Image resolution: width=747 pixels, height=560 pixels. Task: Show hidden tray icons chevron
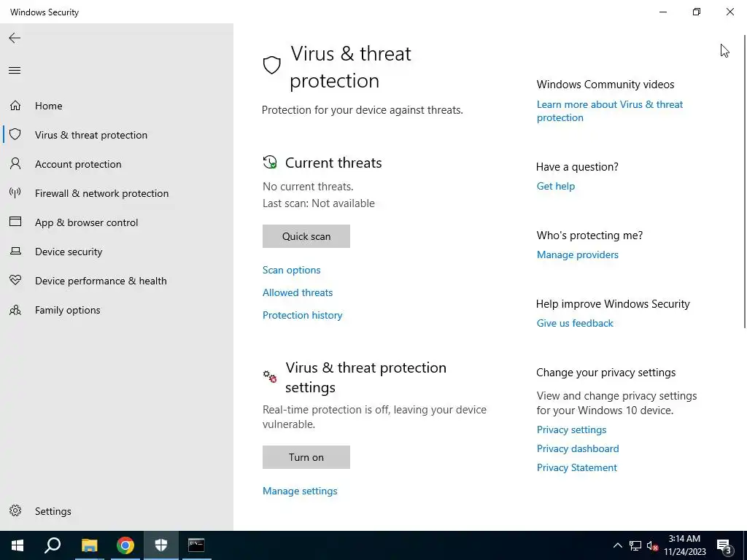(x=617, y=545)
